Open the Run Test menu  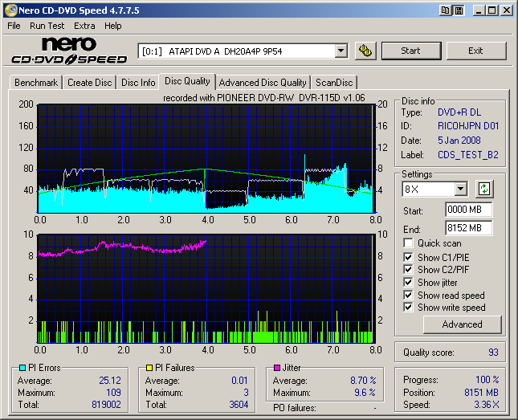click(x=47, y=26)
